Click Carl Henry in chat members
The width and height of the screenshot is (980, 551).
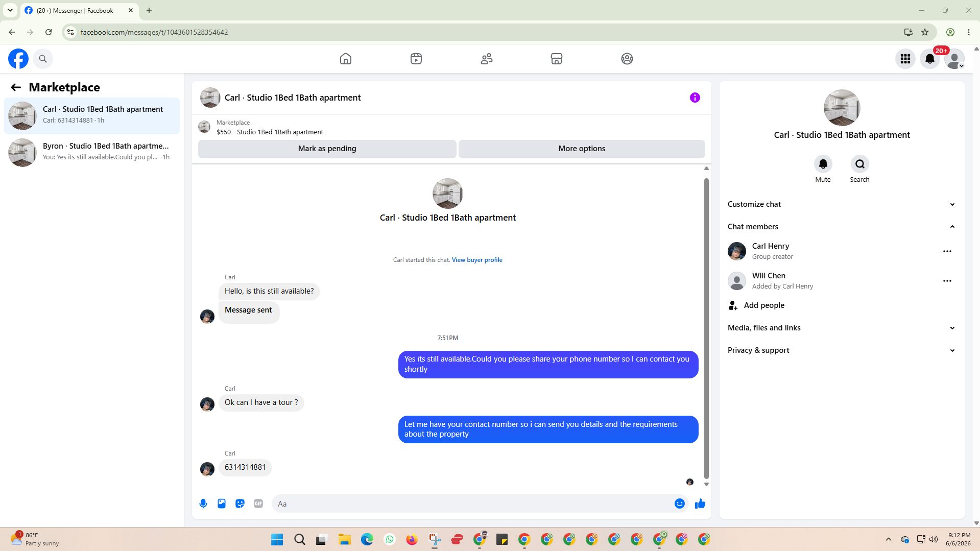[771, 246]
